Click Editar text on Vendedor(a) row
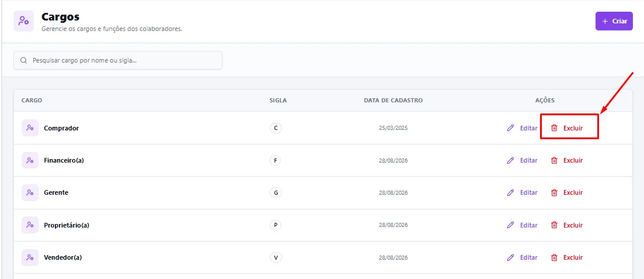 528,257
